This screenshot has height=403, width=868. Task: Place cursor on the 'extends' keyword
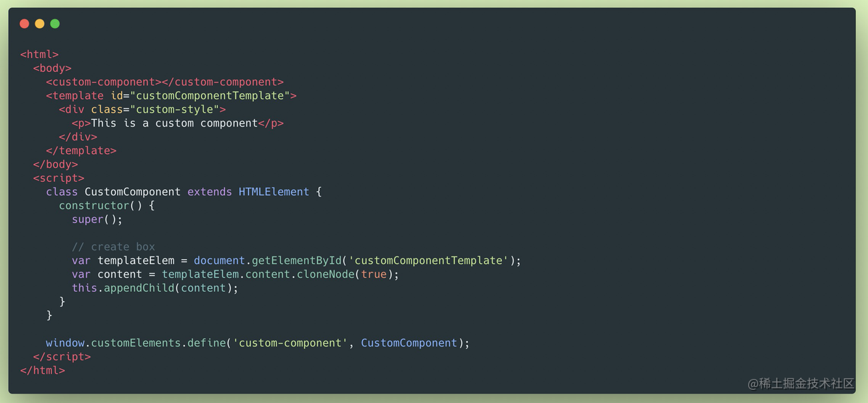coord(210,192)
